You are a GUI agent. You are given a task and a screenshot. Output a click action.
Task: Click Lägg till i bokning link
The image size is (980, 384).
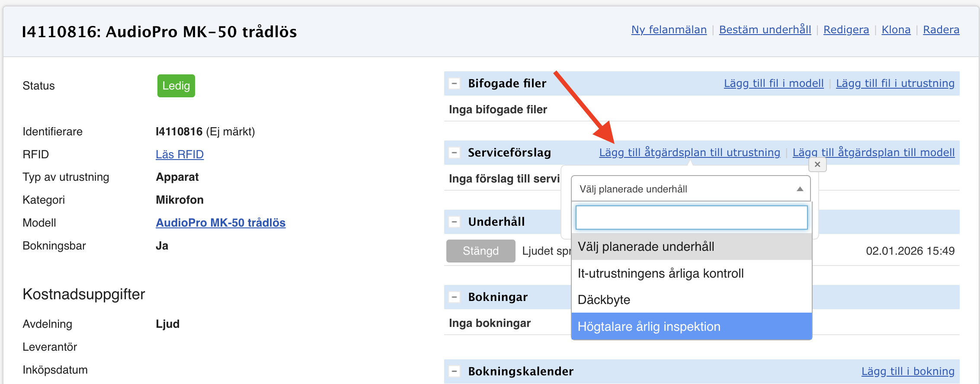click(908, 371)
